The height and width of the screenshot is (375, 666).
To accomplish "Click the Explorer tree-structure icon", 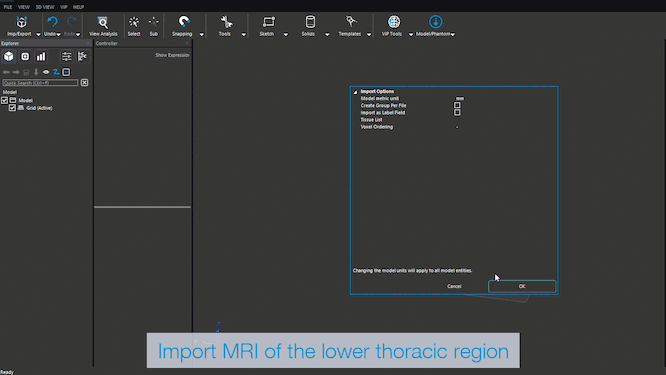I will (82, 56).
